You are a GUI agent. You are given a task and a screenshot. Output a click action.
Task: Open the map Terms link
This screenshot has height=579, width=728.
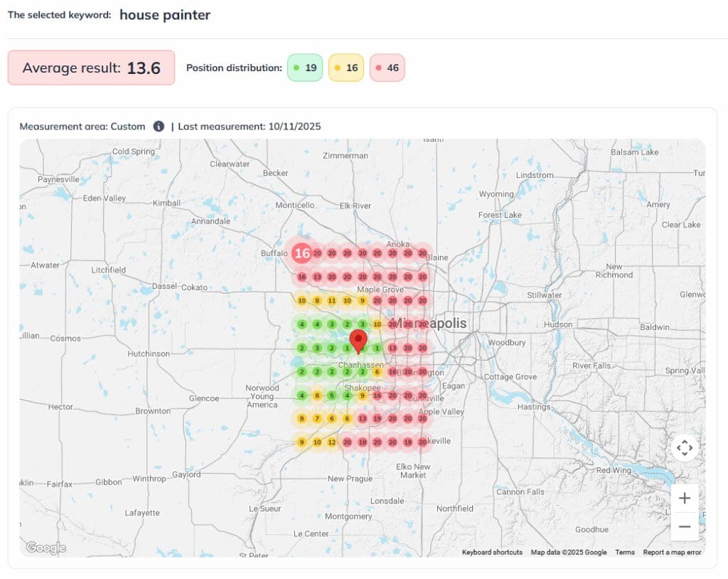pos(625,553)
